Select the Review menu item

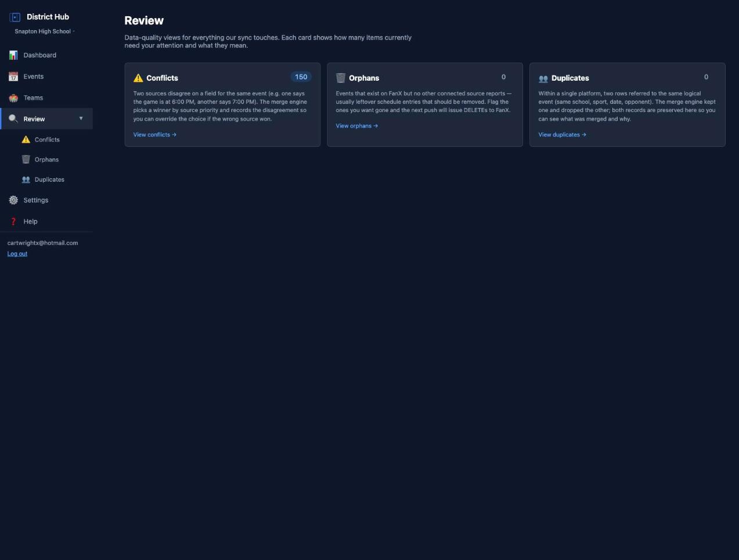(x=46, y=119)
